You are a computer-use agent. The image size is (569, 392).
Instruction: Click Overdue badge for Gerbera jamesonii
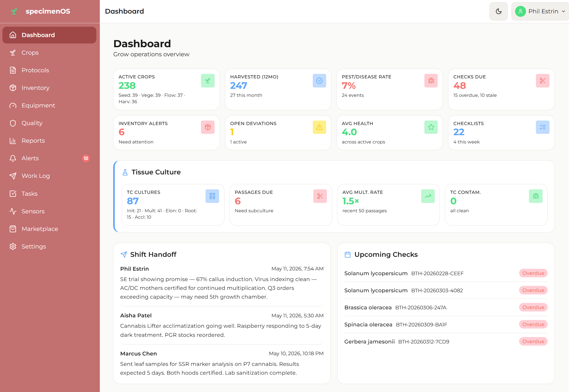(x=533, y=342)
